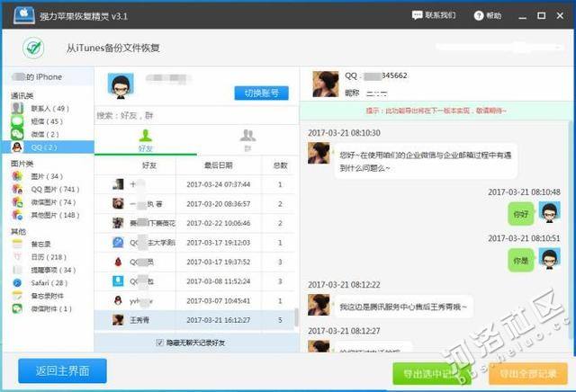Viewport: 576px width, 392px height.
Task: Select the QQ (2) penguin icon
Action: coord(17,147)
